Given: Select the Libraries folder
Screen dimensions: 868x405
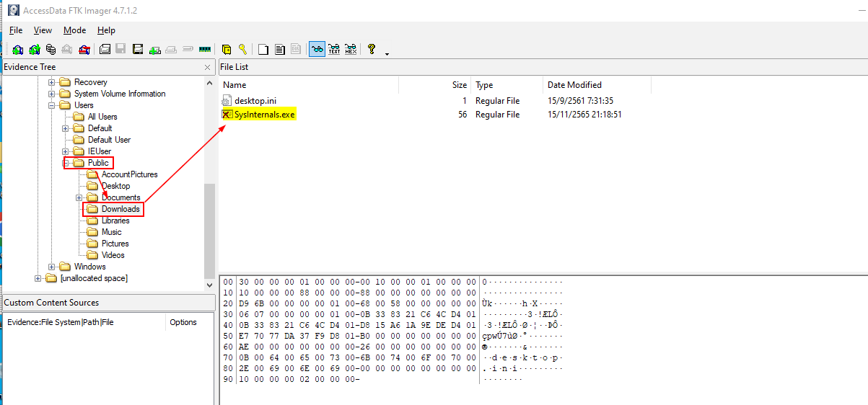Looking at the screenshot, I should (115, 221).
